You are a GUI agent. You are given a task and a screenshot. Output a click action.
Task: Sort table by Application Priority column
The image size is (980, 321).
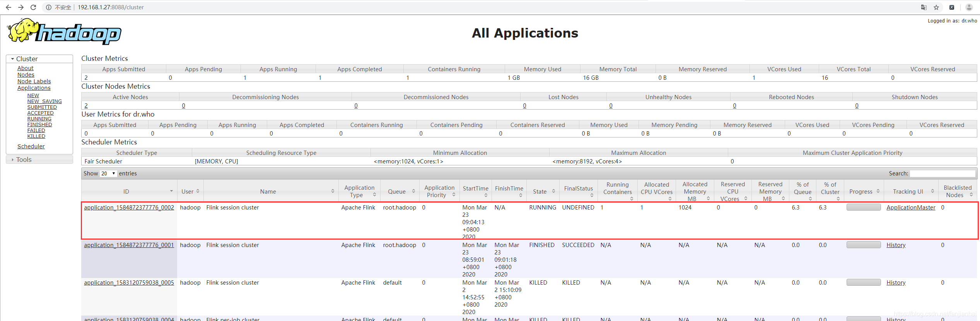click(440, 191)
